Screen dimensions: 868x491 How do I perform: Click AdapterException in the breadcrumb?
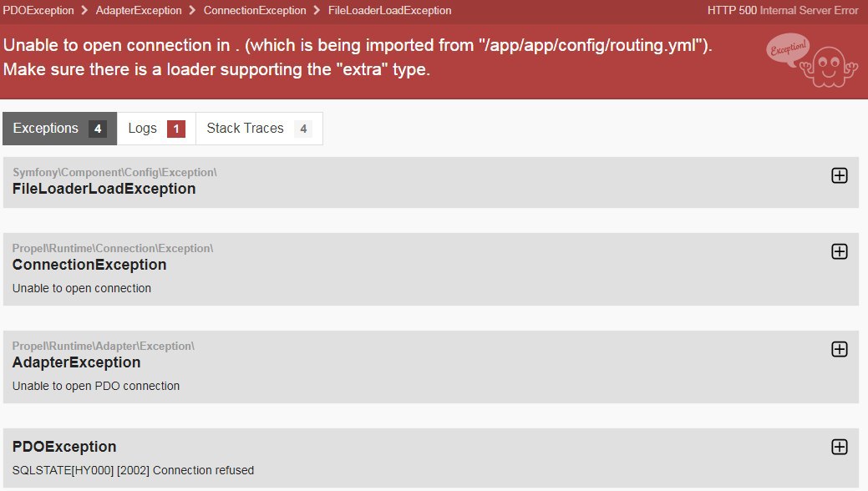click(139, 11)
